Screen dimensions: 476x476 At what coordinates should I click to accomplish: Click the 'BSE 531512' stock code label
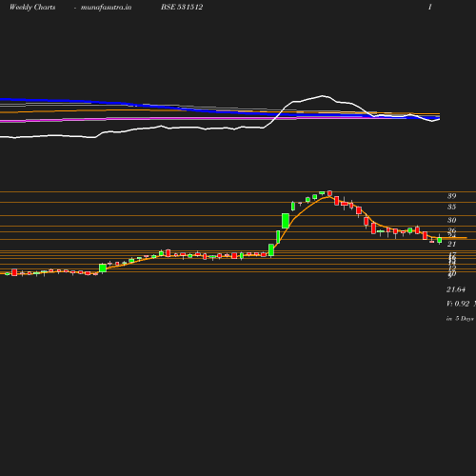[x=182, y=7]
